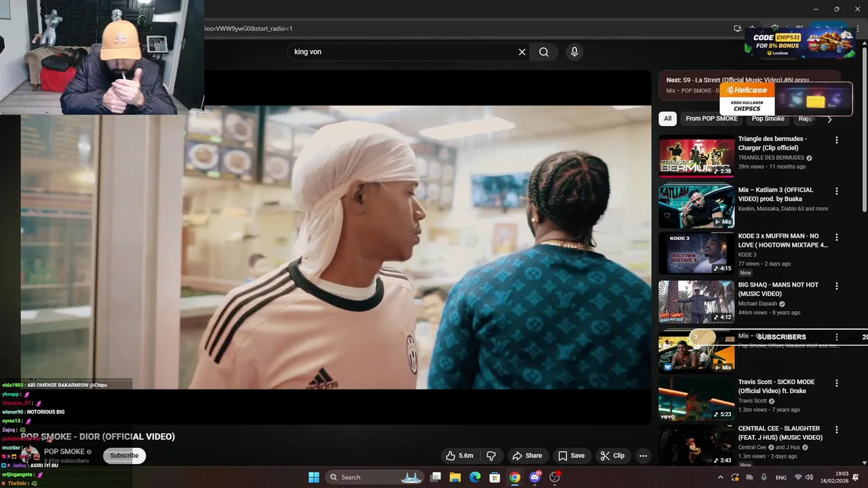Open 'CENTRAL CEE - SLAUGHTER' video title
Screen dimensions: 868x488
click(x=780, y=433)
